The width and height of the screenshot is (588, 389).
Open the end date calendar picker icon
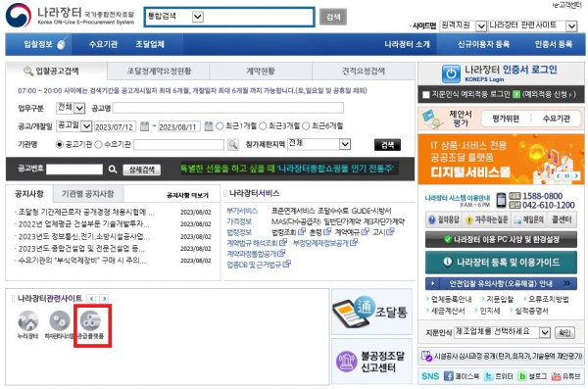point(209,126)
